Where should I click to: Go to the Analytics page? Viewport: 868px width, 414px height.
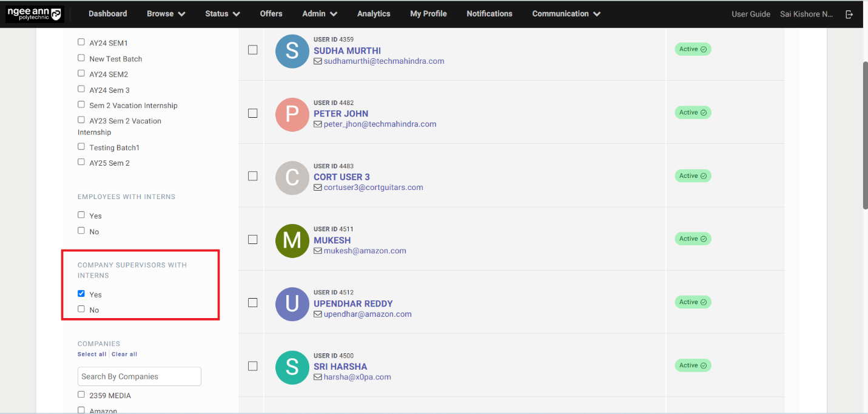point(374,14)
